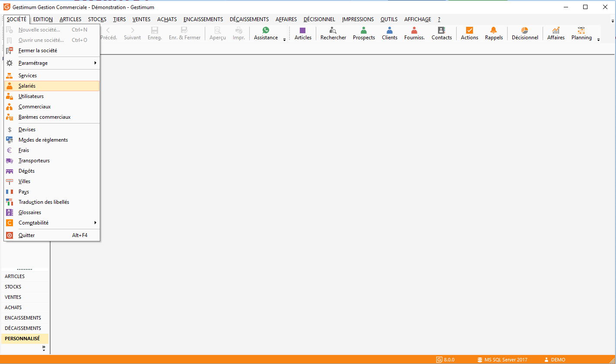
Task: Select the ENCAISSEMENTS sidebar tab
Action: tap(25, 318)
